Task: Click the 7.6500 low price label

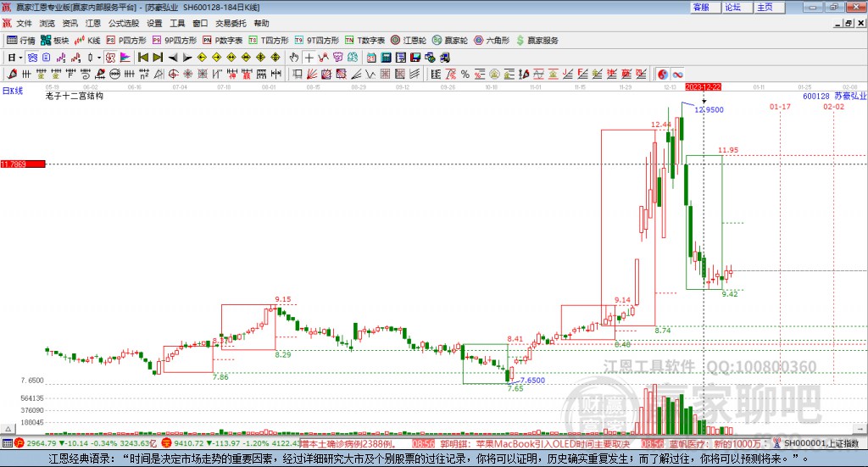Action: 532,381
